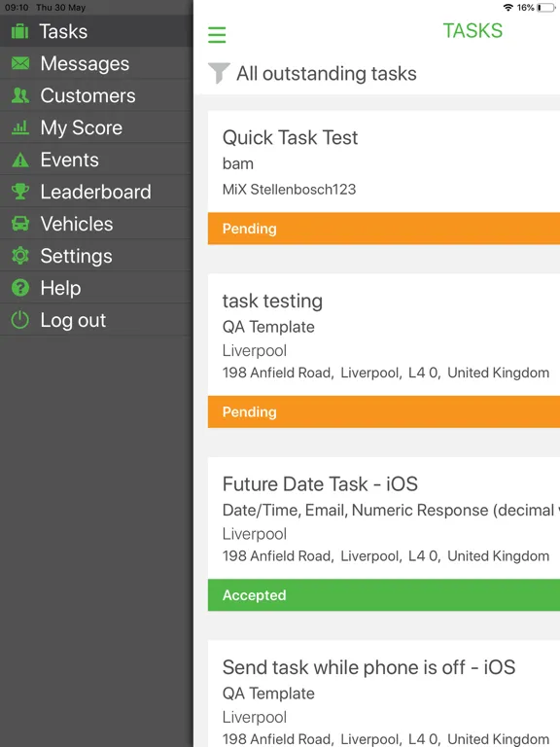This screenshot has width=560, height=747.
Task: Expand the All outstanding tasks filter
Action: point(327,73)
